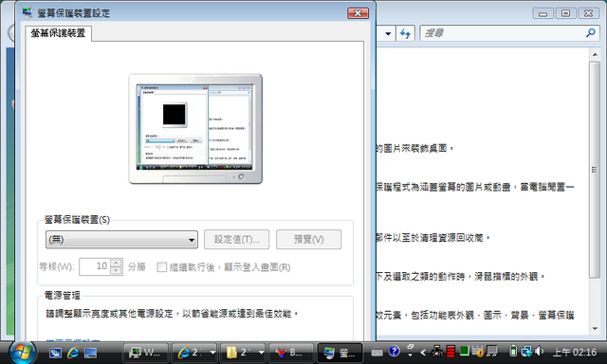Viewport: 607px width, 364px height.
Task: Minimize the background Control Panel window
Action: (543, 13)
